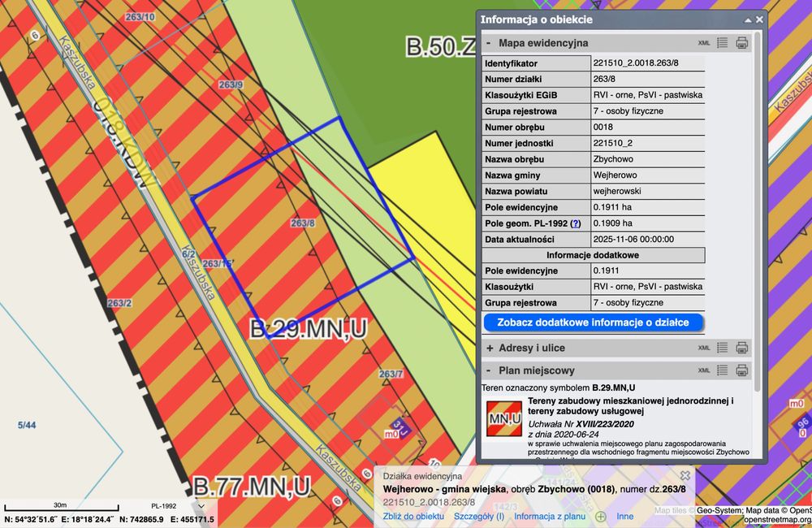Click parcel label 263/9 on map

(231, 84)
